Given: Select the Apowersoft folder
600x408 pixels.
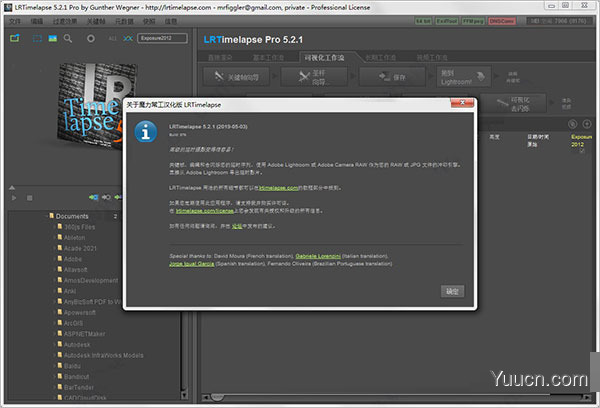Looking at the screenshot, I should (x=80, y=313).
